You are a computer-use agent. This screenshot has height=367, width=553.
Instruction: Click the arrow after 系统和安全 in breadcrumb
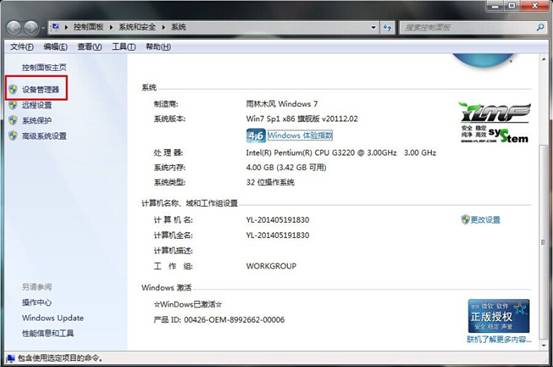click(x=164, y=27)
